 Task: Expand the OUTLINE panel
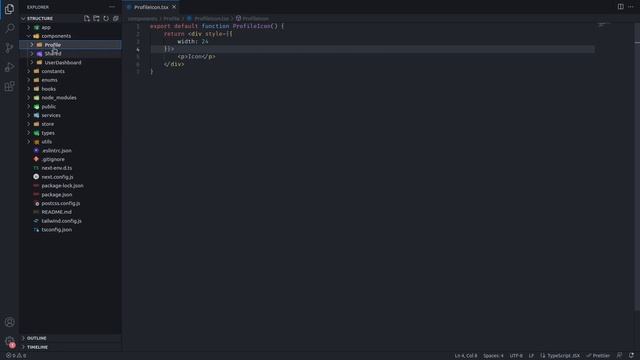[71, 338]
